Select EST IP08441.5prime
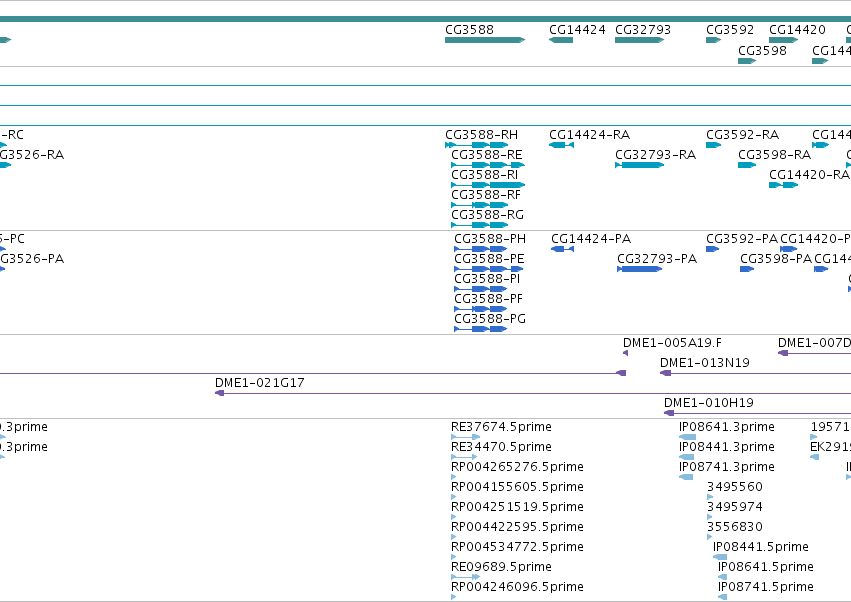This screenshot has width=851, height=602. 720,557
